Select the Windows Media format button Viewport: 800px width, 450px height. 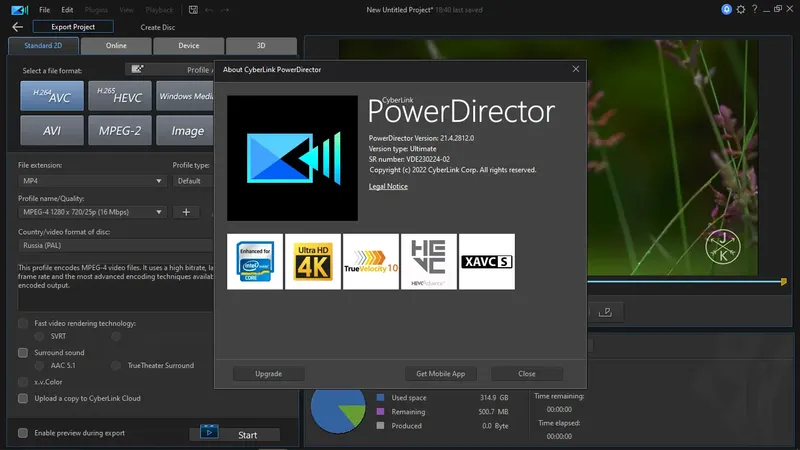(185, 96)
